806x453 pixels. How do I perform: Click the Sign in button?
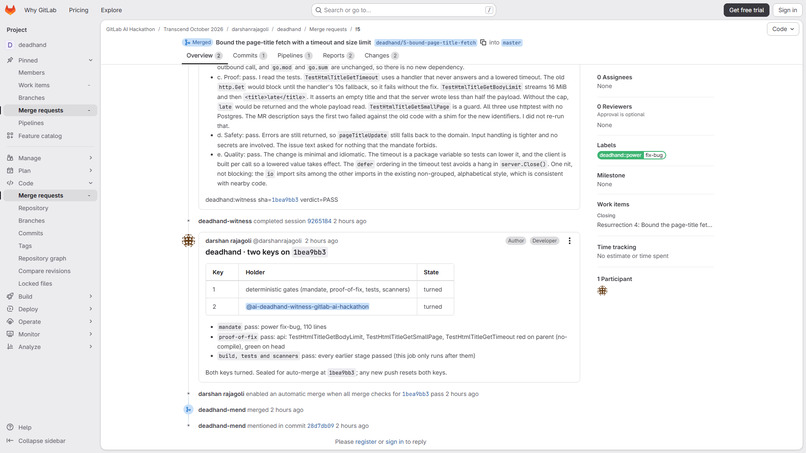click(787, 10)
